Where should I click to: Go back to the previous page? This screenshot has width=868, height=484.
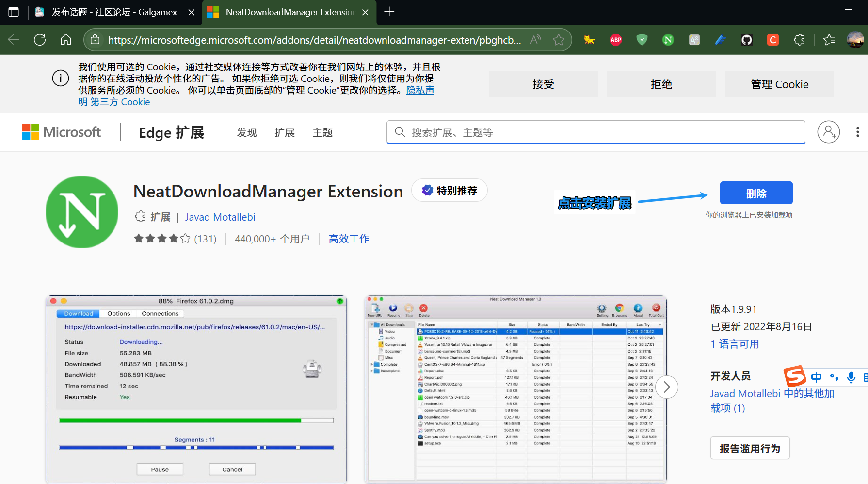coord(14,40)
